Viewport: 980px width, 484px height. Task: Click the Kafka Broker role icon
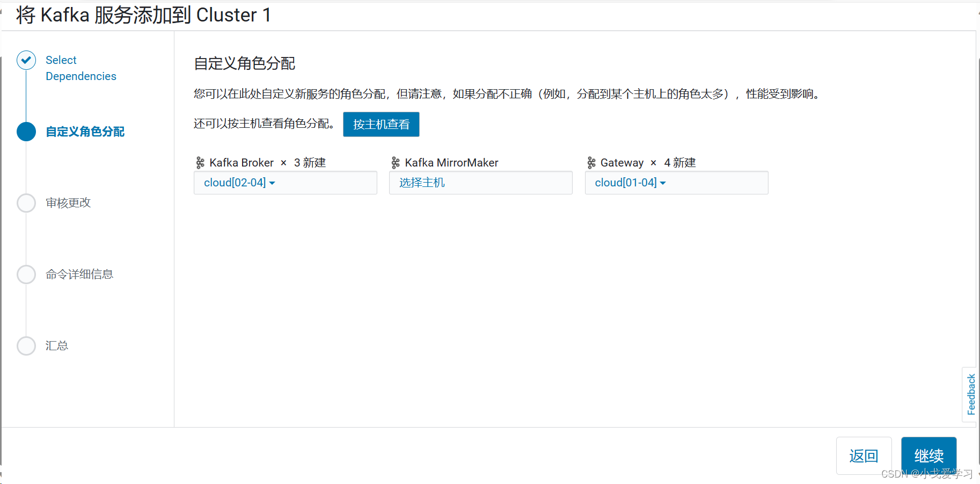click(x=200, y=163)
